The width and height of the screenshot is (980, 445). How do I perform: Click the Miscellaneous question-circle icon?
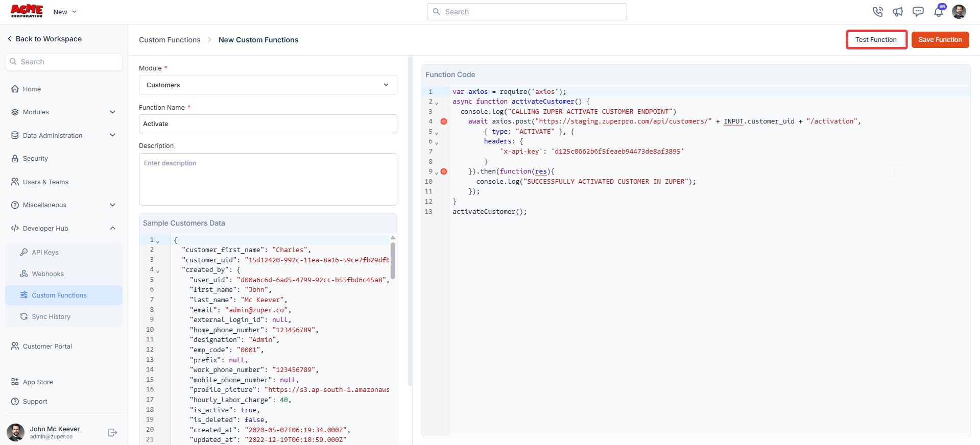coord(15,205)
